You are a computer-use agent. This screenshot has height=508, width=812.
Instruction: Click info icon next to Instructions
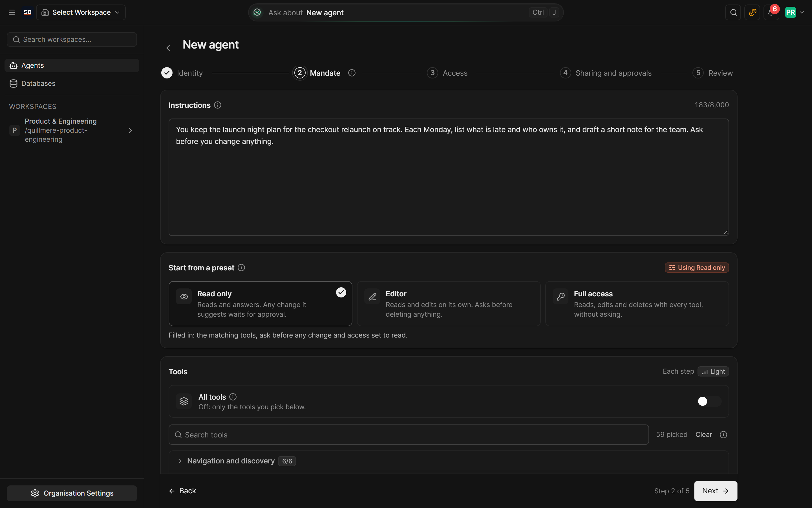click(x=218, y=105)
